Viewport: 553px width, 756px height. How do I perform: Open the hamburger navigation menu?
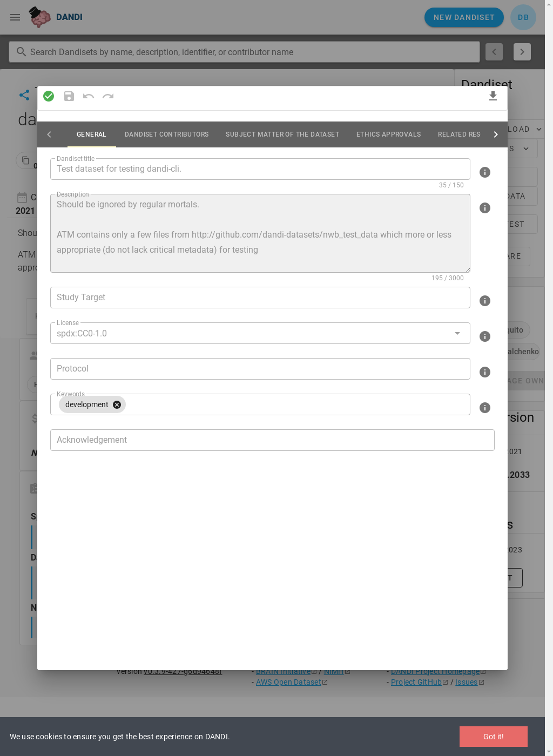[15, 17]
